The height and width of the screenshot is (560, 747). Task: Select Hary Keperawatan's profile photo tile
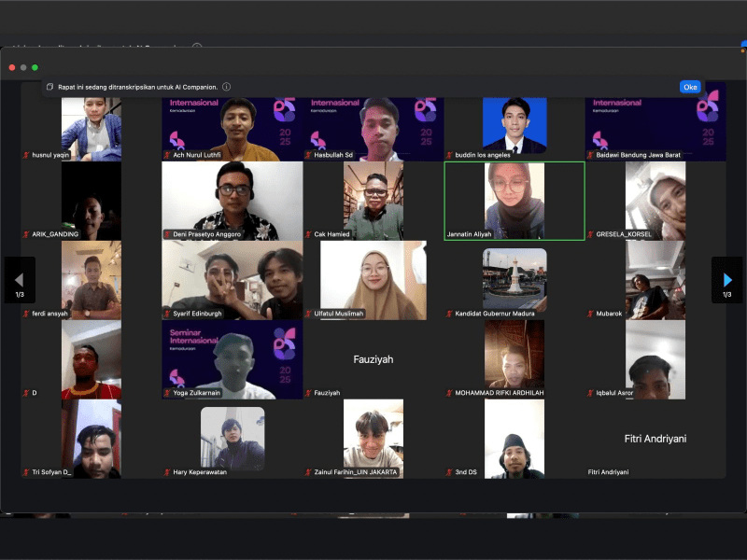pyautogui.click(x=233, y=439)
